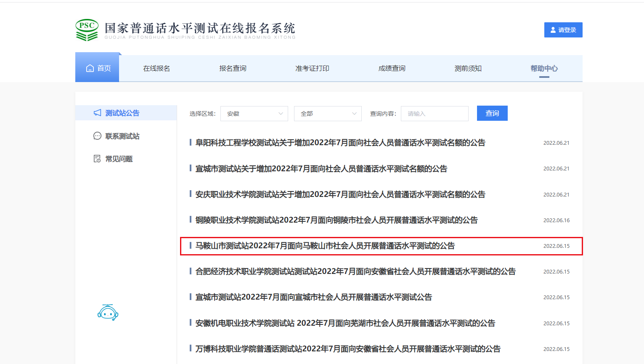Open 宣城市测试站2022年7月面向宣城市 announcement

pyautogui.click(x=314, y=297)
